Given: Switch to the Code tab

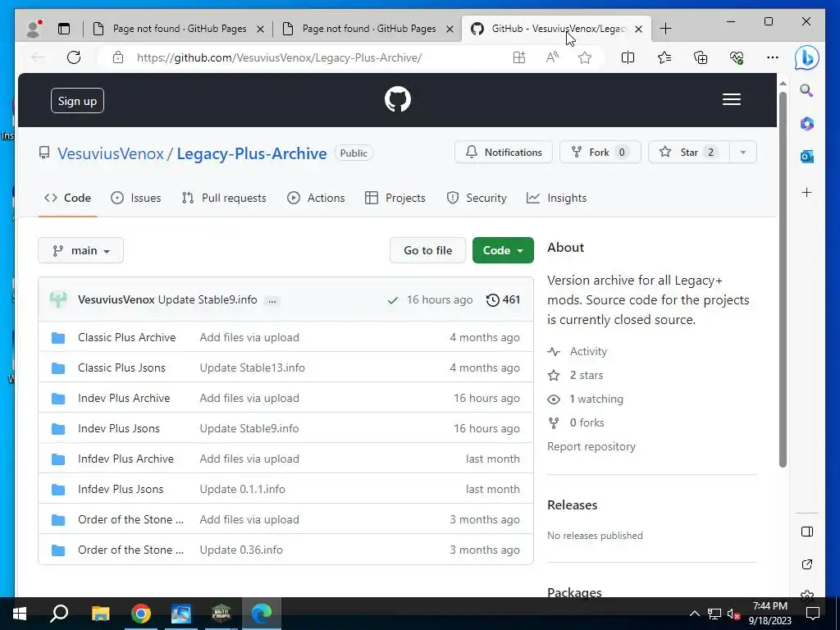Looking at the screenshot, I should point(67,199).
